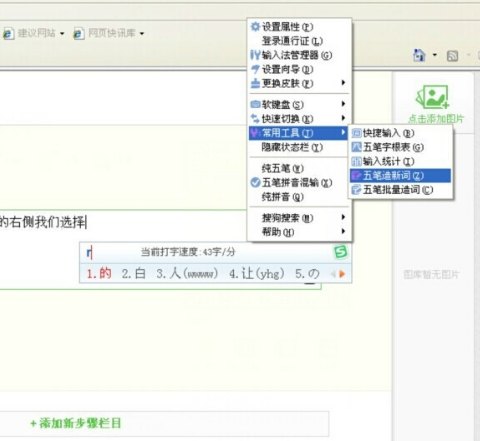Click the home icon in browser toolbar
Image resolution: width=480 pixels, height=441 pixels.
click(419, 55)
